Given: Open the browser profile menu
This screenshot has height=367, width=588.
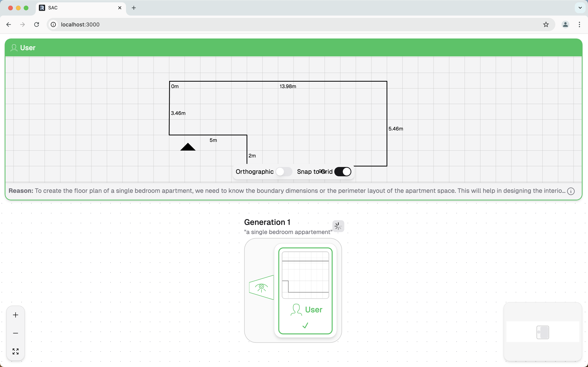Looking at the screenshot, I should click(x=565, y=24).
